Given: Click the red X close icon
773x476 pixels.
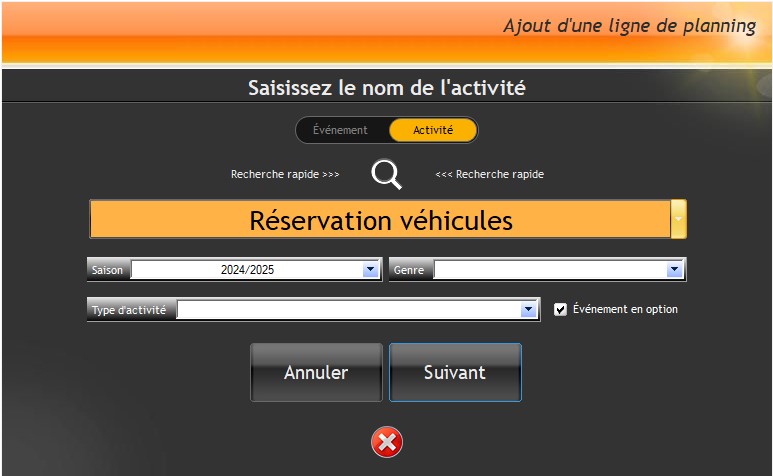Looking at the screenshot, I should click(387, 441).
